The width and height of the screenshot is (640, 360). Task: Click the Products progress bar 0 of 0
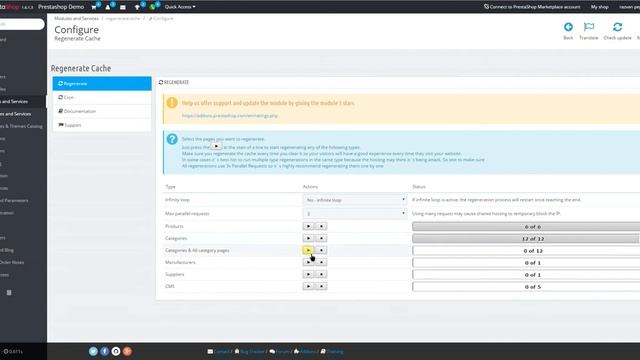point(526,227)
